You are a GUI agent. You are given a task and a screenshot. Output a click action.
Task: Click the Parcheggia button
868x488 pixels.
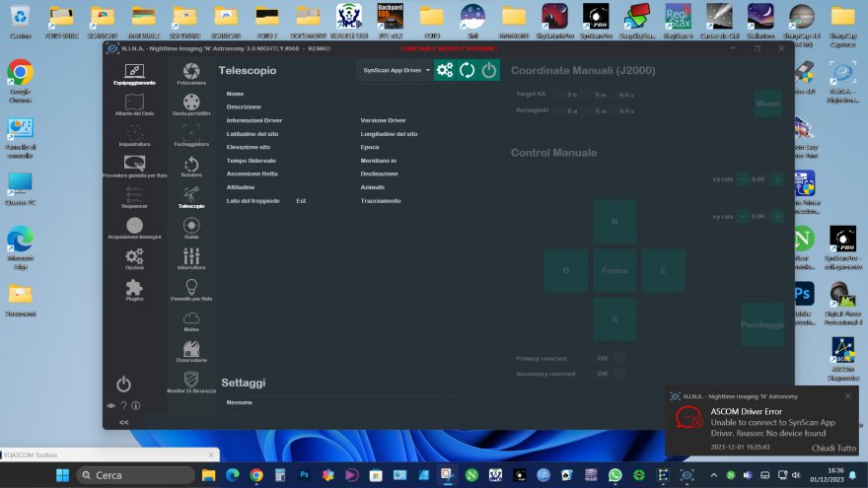pyautogui.click(x=762, y=324)
